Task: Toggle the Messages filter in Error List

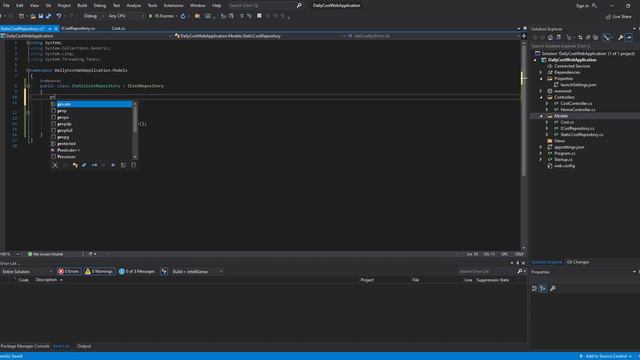Action: coord(137,271)
